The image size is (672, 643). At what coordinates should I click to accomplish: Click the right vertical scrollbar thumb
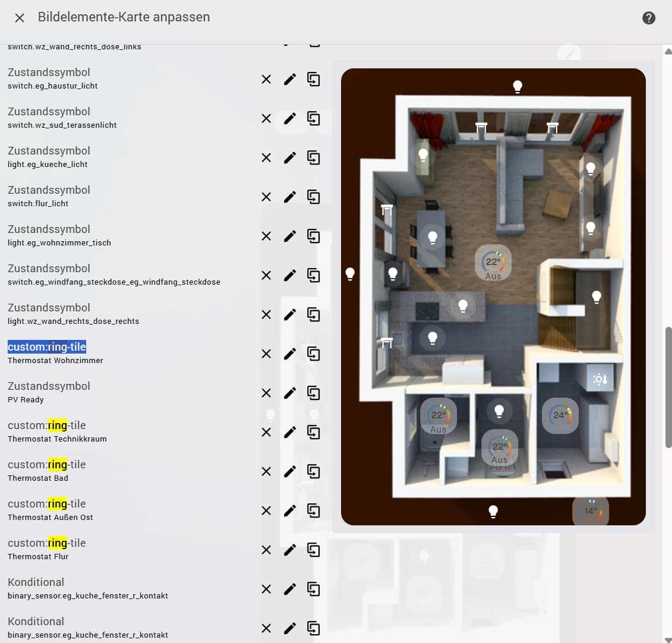[668, 387]
